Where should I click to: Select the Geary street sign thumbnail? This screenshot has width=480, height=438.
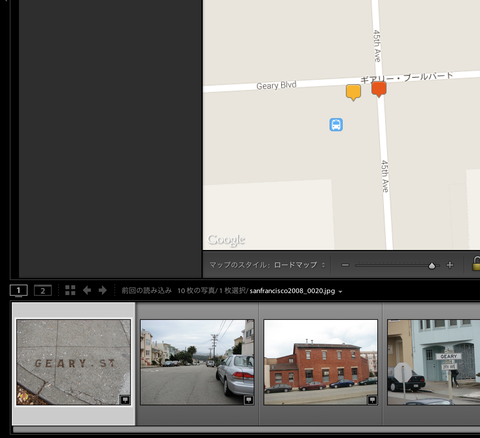[433, 362]
